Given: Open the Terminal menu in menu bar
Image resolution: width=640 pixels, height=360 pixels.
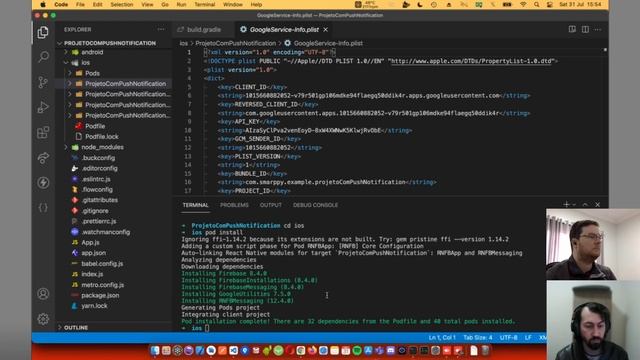Looking at the screenshot, I should 204,4.
